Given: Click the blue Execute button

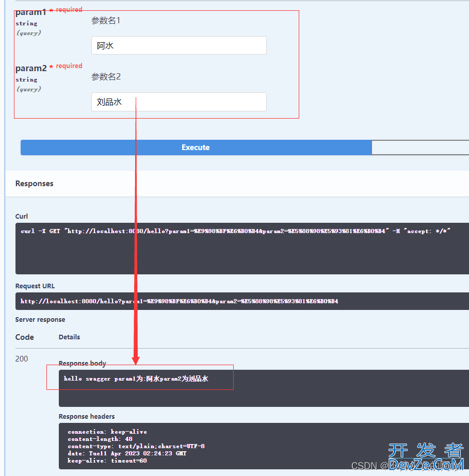Looking at the screenshot, I should pyautogui.click(x=196, y=147).
